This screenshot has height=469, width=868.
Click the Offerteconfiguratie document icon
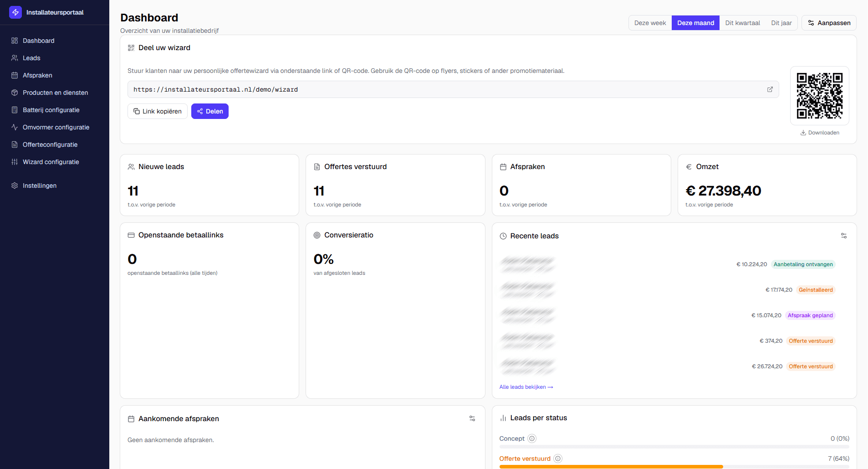[15, 144]
